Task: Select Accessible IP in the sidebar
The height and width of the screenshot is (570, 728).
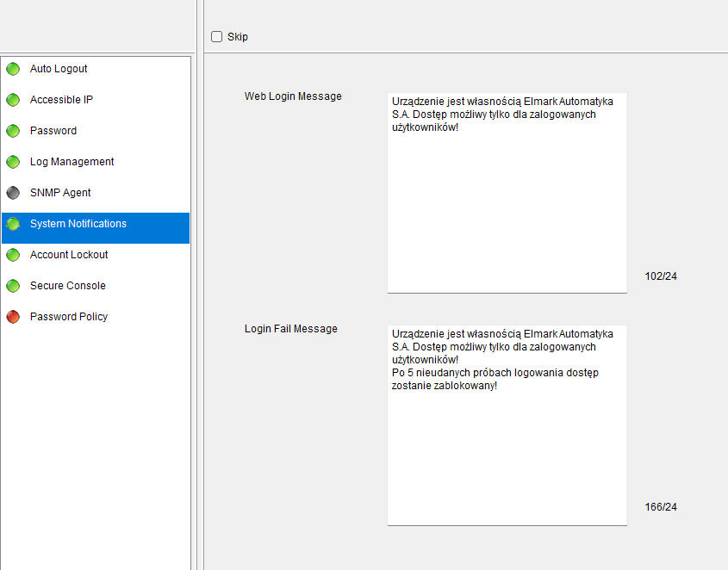Action: click(61, 100)
